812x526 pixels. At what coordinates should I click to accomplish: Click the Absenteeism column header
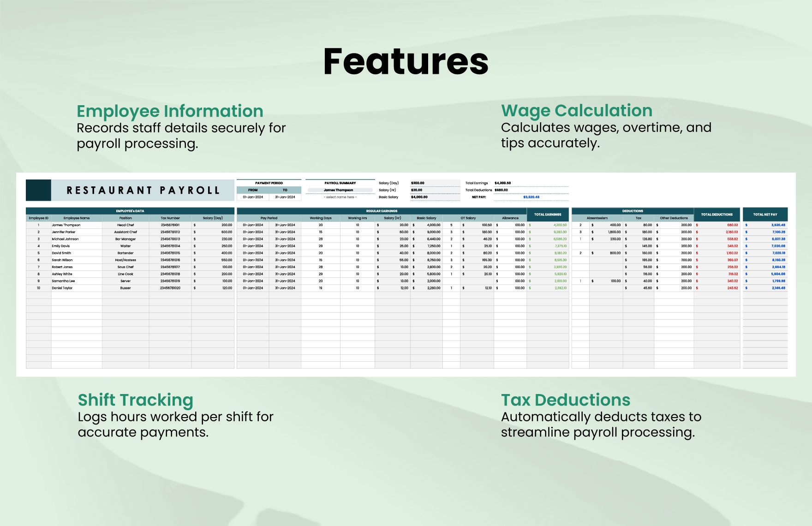pyautogui.click(x=597, y=218)
